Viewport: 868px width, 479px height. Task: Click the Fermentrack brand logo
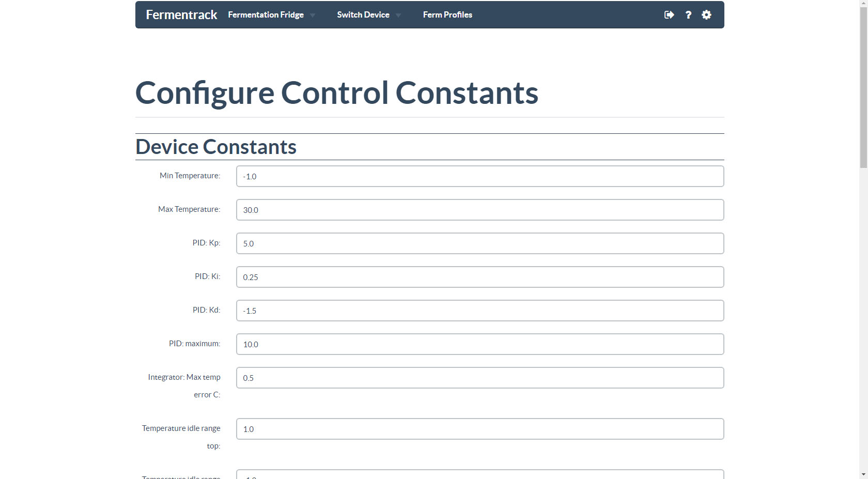(x=181, y=15)
